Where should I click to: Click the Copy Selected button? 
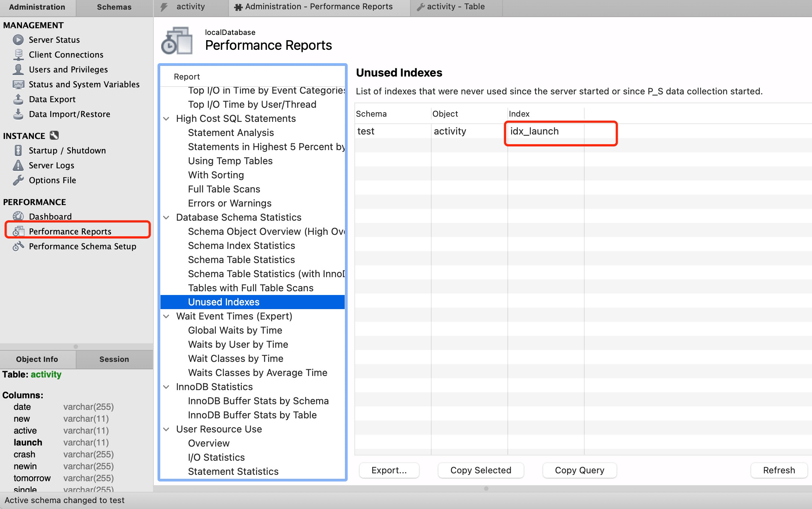(x=481, y=470)
